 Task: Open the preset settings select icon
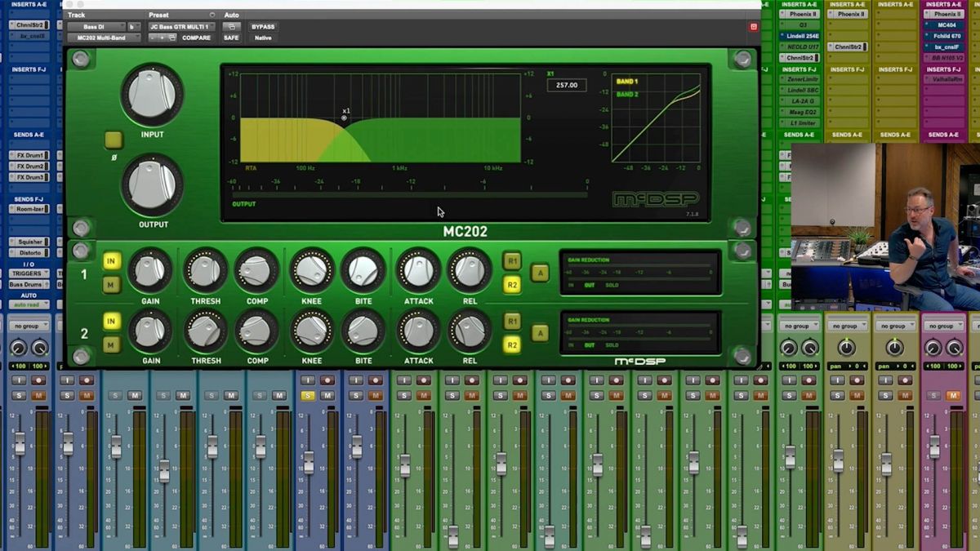coord(172,38)
